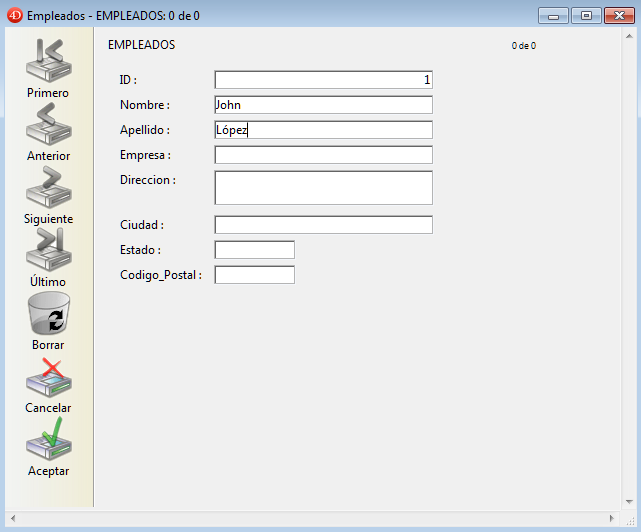
Task: Click the Ciudad input field
Action: coord(323,225)
